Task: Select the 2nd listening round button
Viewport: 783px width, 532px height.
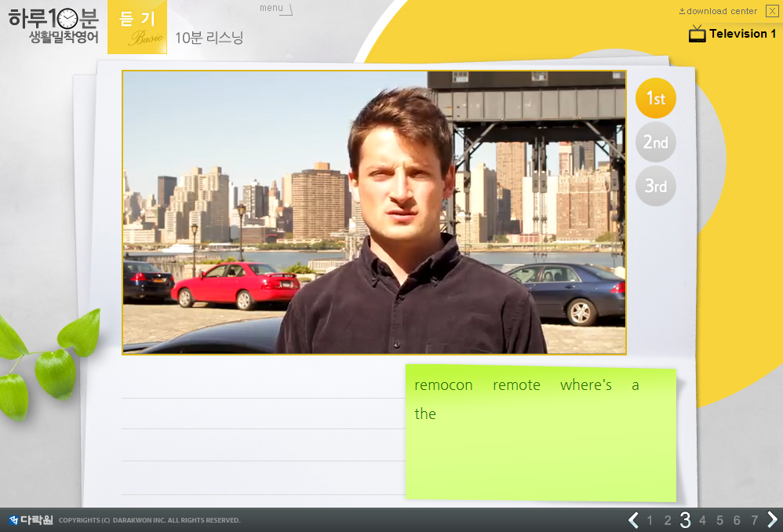Action: coord(655,143)
